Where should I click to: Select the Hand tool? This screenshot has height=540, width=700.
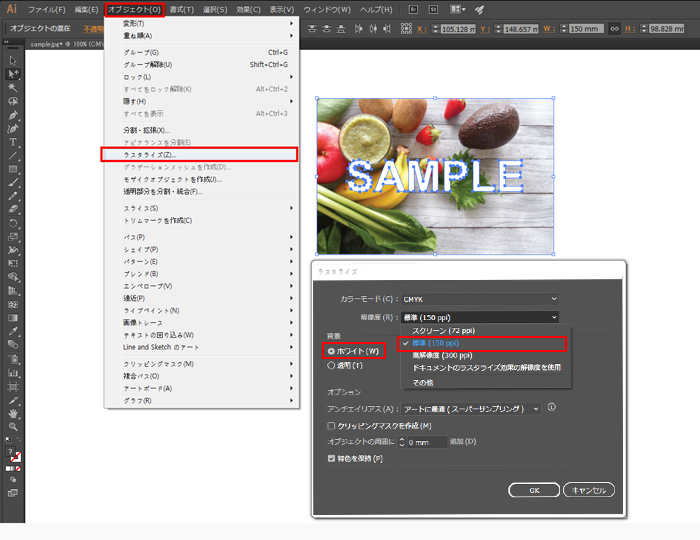[x=13, y=412]
